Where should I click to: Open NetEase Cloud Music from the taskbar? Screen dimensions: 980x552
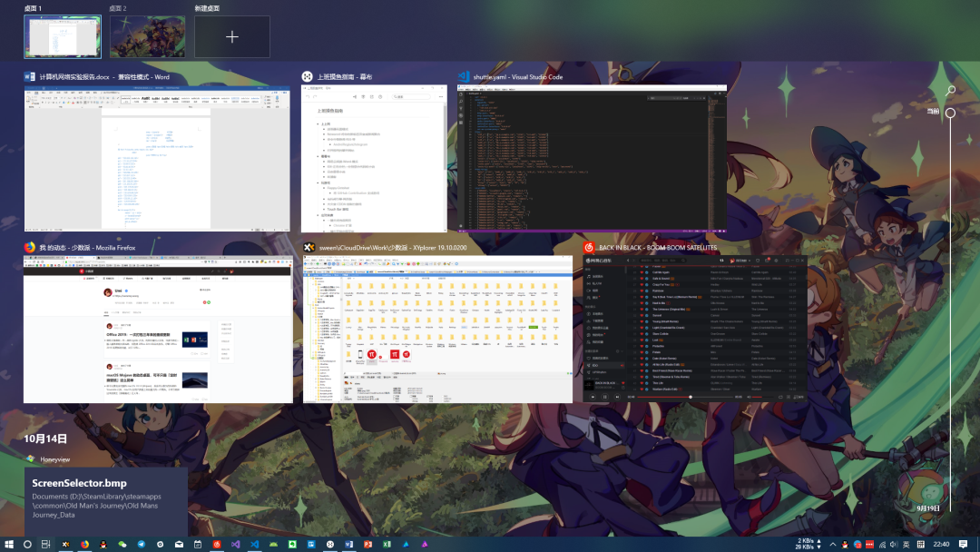click(x=217, y=545)
